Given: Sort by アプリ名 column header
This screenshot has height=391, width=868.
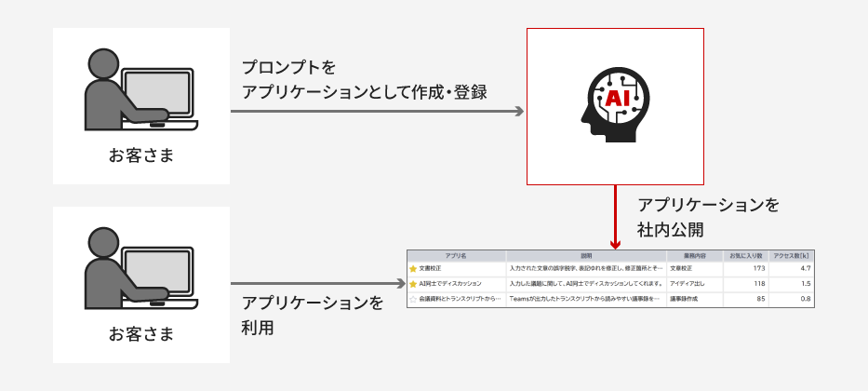Looking at the screenshot, I should (x=456, y=255).
